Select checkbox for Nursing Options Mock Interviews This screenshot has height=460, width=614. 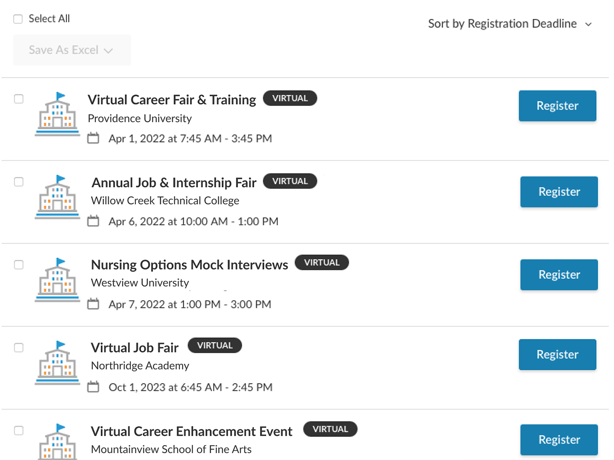point(19,265)
